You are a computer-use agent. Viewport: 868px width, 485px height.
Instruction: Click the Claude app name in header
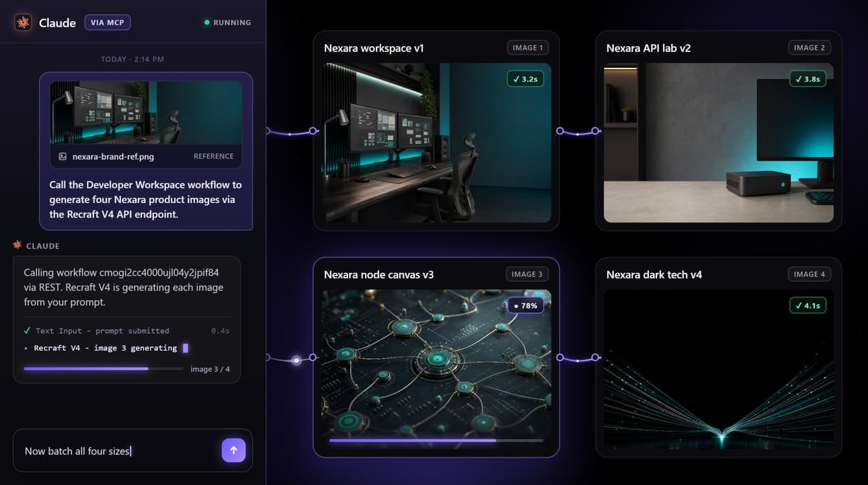click(57, 22)
